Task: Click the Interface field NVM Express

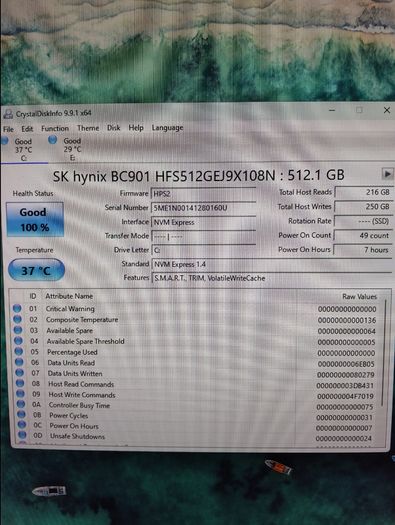Action: click(204, 222)
